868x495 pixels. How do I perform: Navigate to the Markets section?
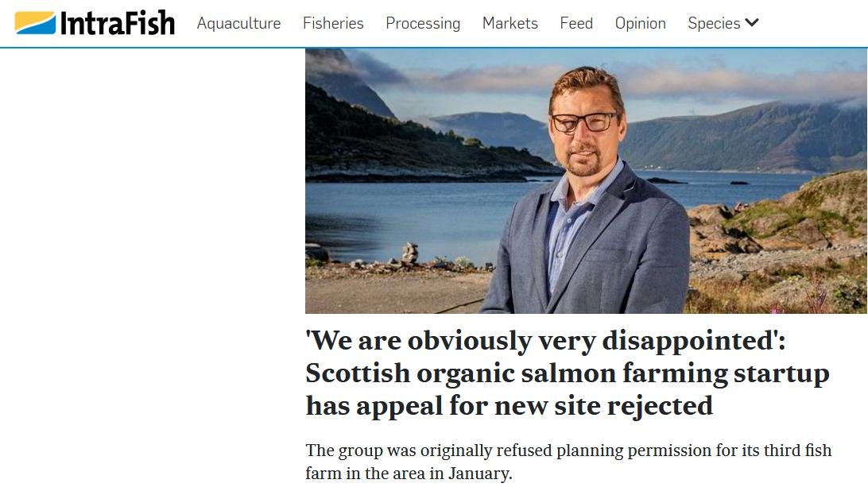point(510,23)
